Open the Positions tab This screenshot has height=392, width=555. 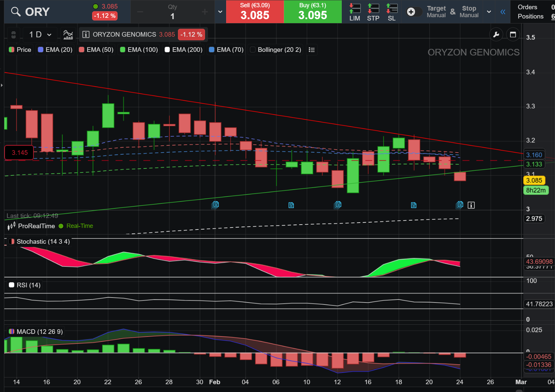tap(530, 16)
